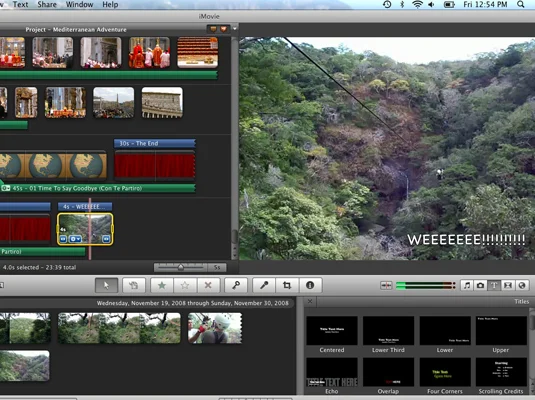Click the clock showing Fri 12:54 PM
This screenshot has height=400, width=535.
click(485, 4)
